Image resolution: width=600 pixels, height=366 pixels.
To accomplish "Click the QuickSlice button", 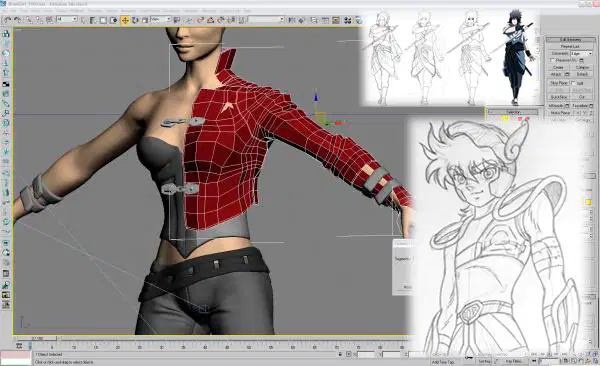I will click(x=559, y=97).
